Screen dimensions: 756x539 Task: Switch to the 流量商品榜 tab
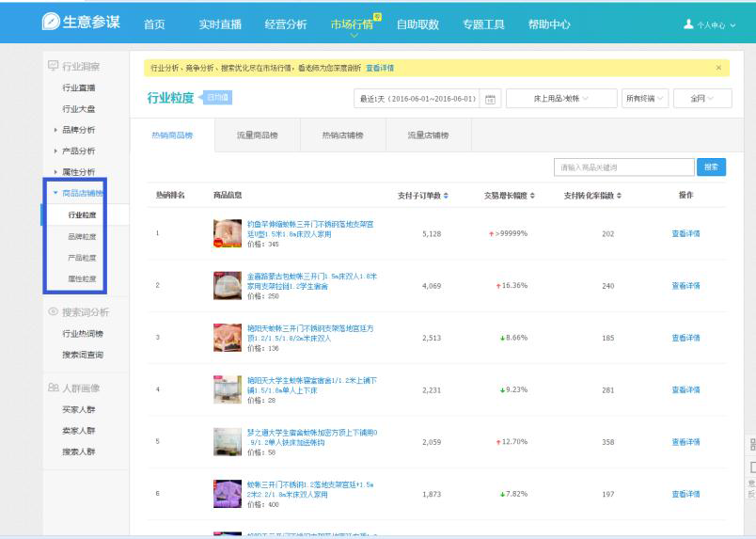(257, 135)
